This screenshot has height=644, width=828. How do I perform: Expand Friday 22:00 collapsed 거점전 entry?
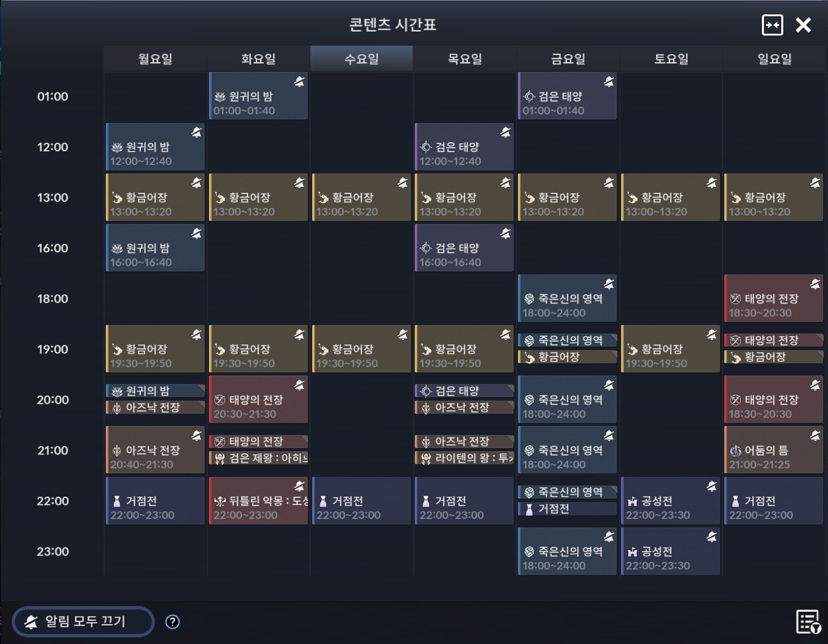tap(567, 509)
